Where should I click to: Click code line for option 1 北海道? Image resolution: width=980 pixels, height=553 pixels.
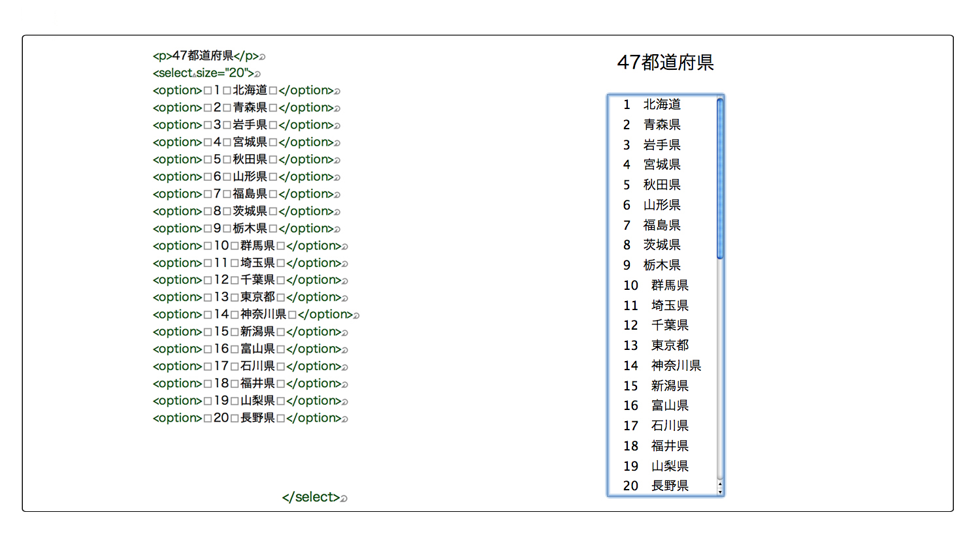246,90
